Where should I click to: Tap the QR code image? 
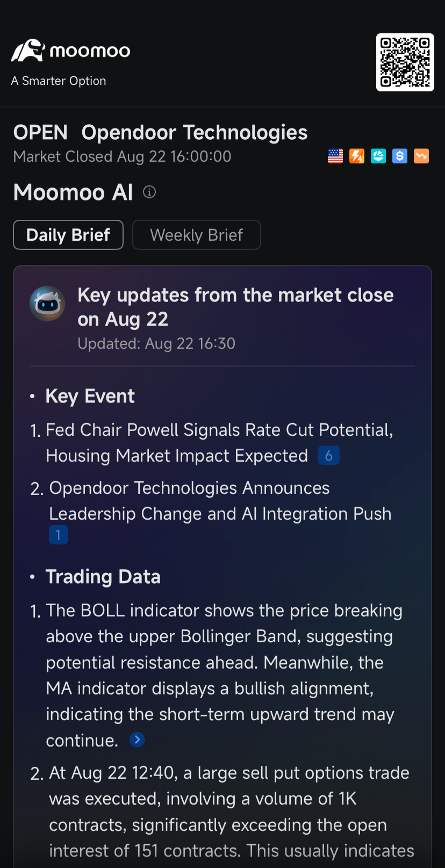[x=405, y=62]
